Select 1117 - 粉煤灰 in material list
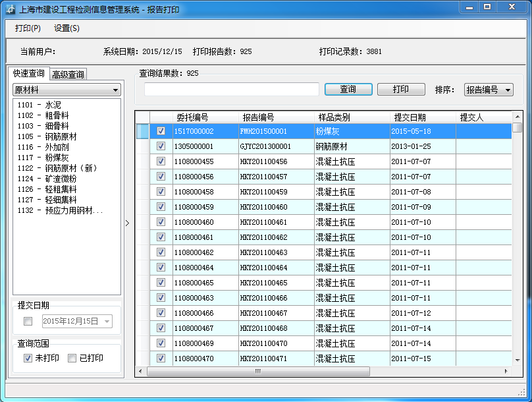This screenshot has width=532, height=402. click(x=43, y=158)
